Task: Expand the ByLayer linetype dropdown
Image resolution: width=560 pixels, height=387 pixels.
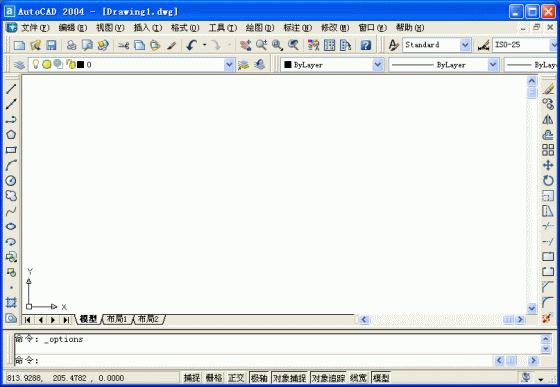Action: click(493, 65)
